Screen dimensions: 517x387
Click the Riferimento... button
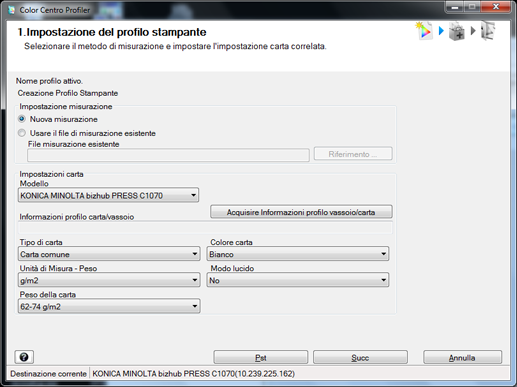[353, 154]
